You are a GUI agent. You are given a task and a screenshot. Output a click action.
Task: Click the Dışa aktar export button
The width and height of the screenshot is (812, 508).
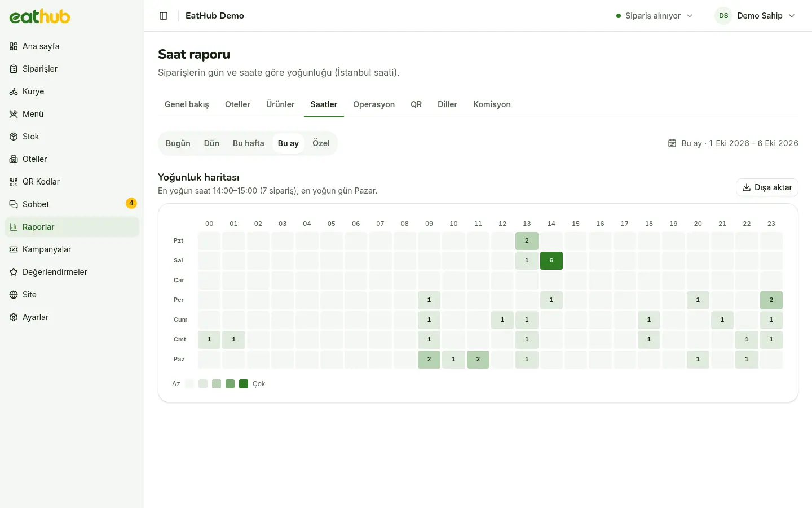767,187
